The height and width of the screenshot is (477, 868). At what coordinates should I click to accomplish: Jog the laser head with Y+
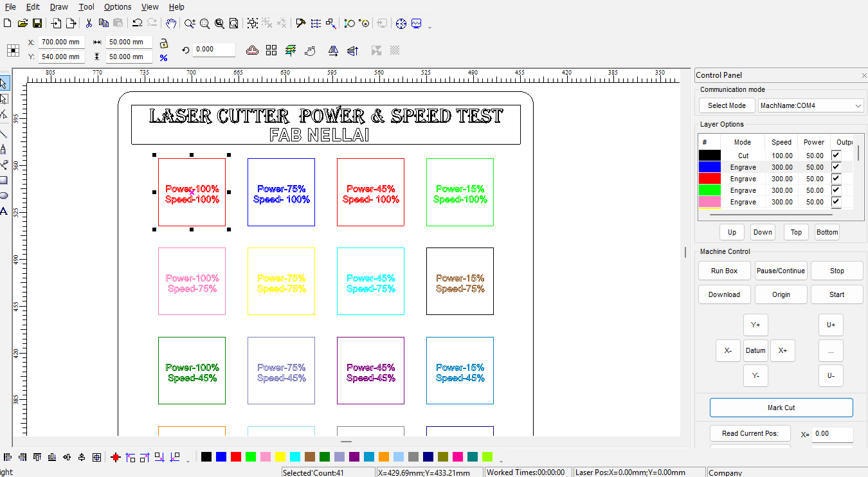pos(755,325)
